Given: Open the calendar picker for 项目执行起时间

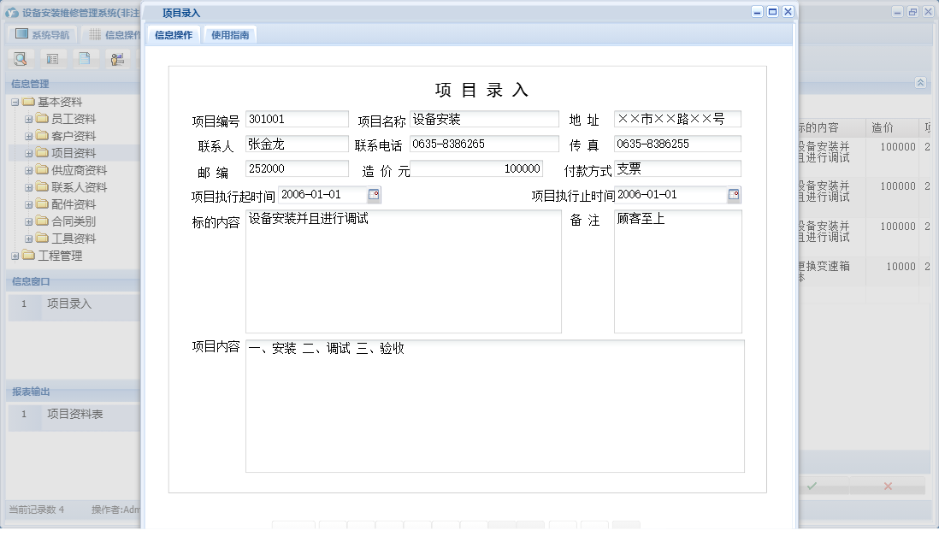Looking at the screenshot, I should pos(372,195).
